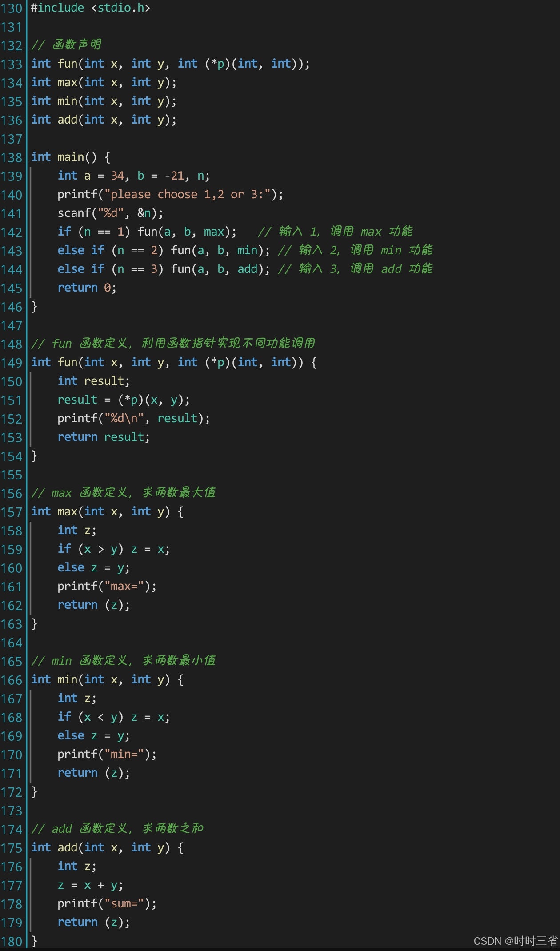Image resolution: width=560 pixels, height=951 pixels.
Task: Click 'return (z);' on line 179
Action: click(x=94, y=923)
